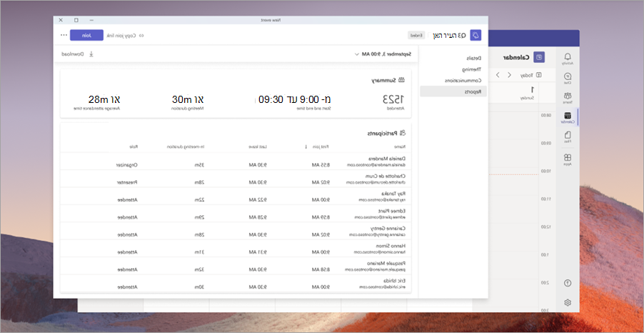Image resolution: width=644 pixels, height=333 pixels.
Task: Select the Teams icon in the sidebar
Action: coord(568,98)
